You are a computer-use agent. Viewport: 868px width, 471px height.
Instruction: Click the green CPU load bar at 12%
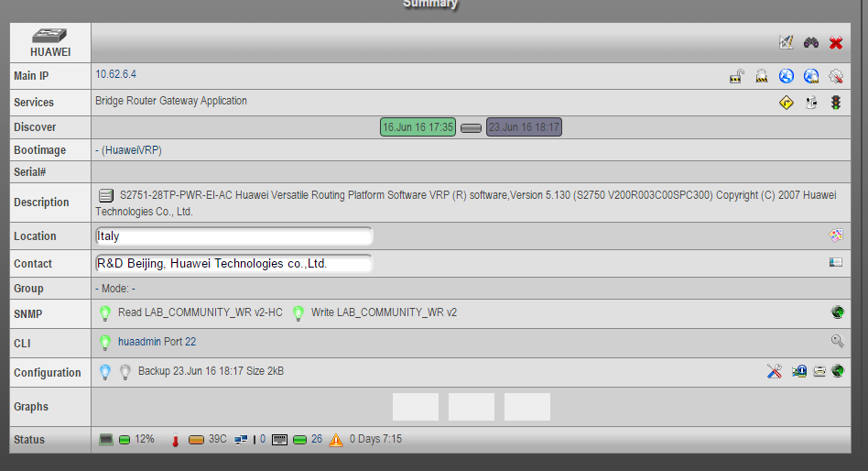pyautogui.click(x=125, y=440)
